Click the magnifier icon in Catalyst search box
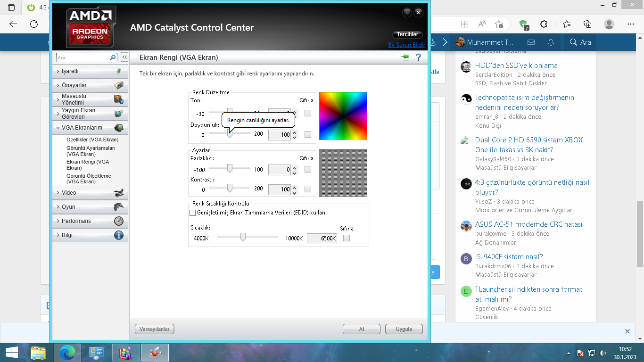This screenshot has width=644, height=362. 113,58
